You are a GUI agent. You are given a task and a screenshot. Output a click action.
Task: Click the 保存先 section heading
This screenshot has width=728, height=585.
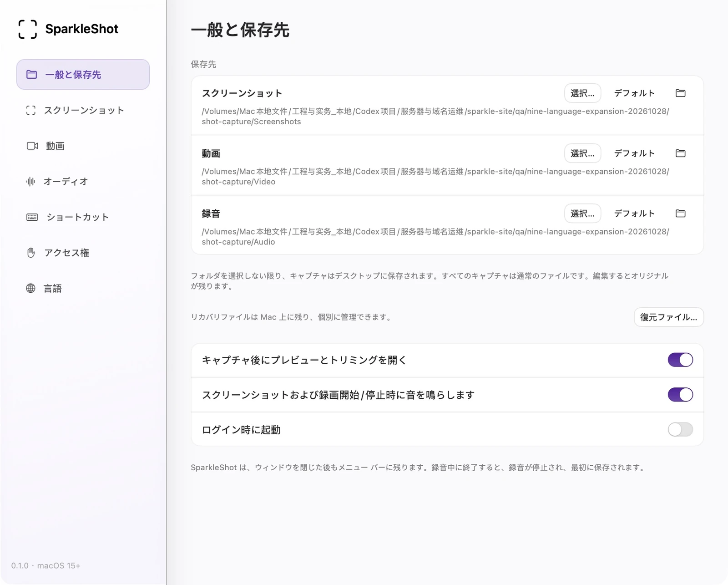203,64
